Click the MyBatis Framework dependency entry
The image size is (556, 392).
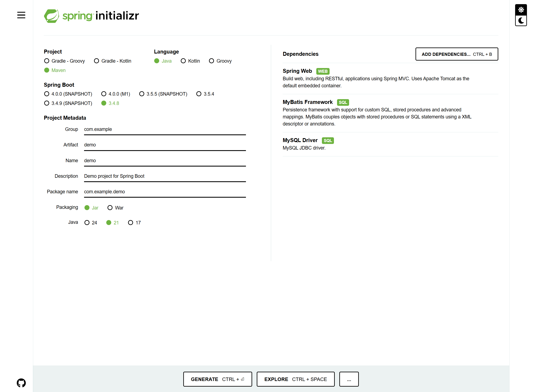390,113
